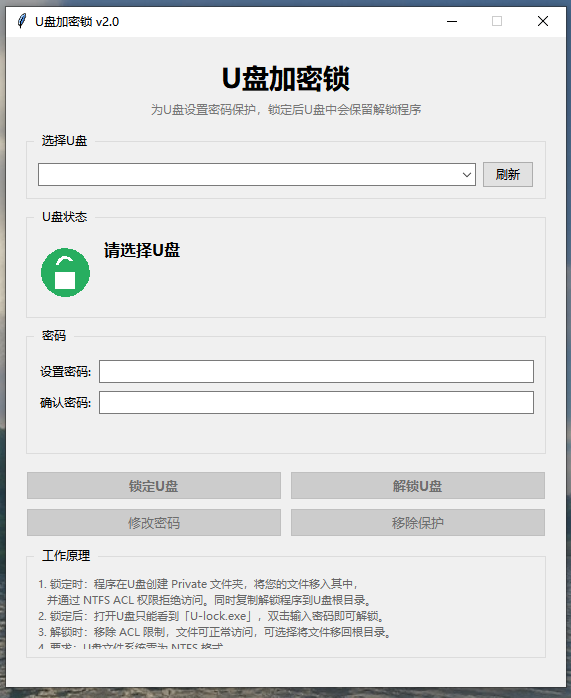571x698 pixels.
Task: Click instruction line 3 about 解锁时
Action: (215, 632)
